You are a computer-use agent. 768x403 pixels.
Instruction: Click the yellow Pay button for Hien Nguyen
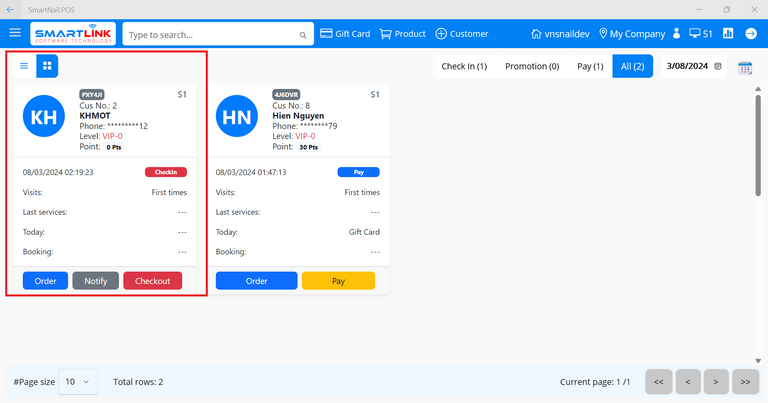point(338,281)
